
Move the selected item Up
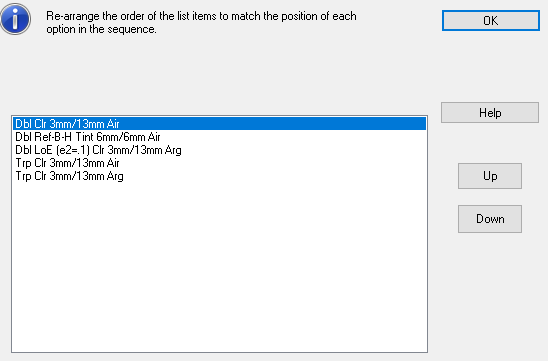click(490, 176)
